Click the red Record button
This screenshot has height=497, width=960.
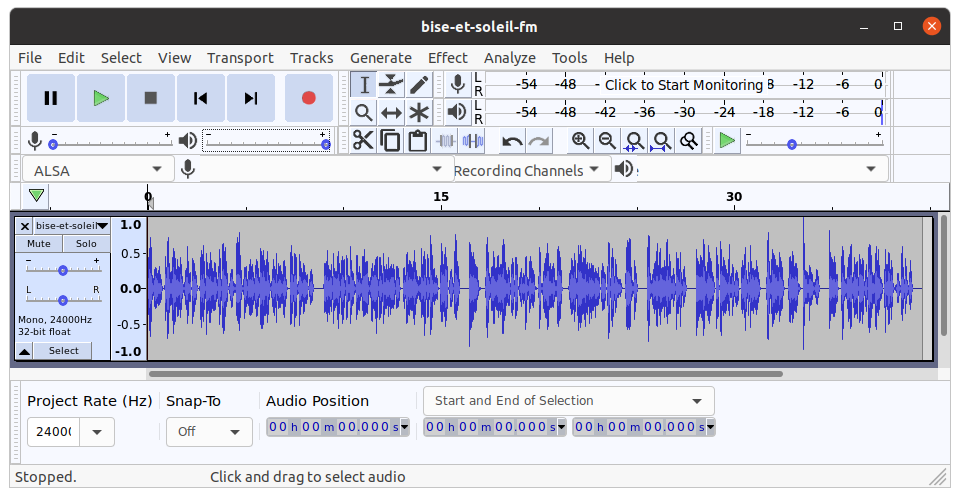[309, 98]
